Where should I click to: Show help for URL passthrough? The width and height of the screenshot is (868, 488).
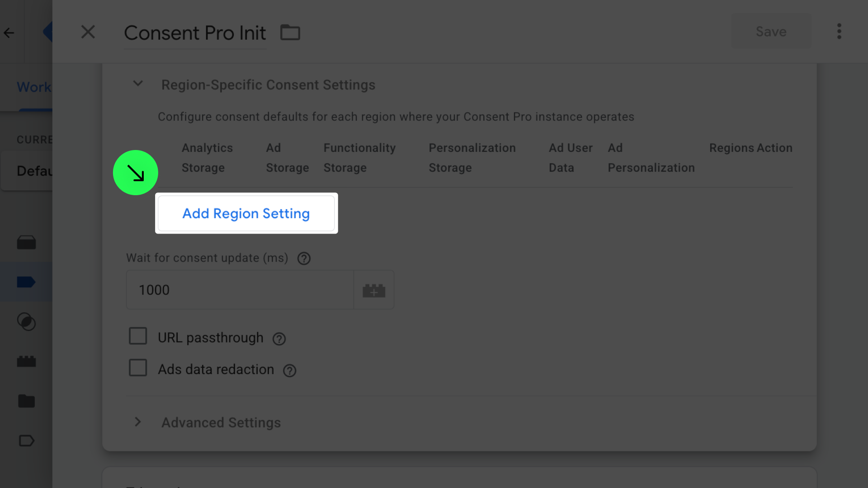[279, 339]
